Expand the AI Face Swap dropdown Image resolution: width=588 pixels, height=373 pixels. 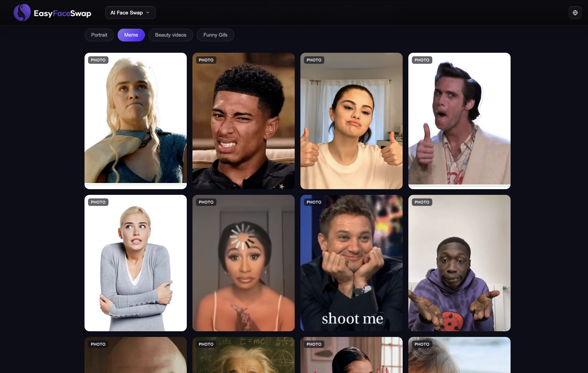pyautogui.click(x=130, y=13)
